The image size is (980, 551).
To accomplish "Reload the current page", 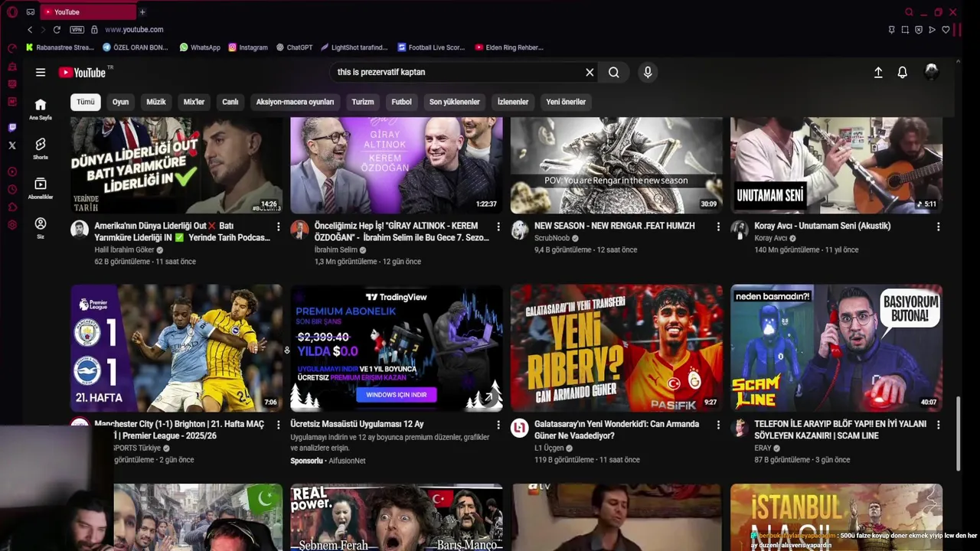I will coord(57,30).
